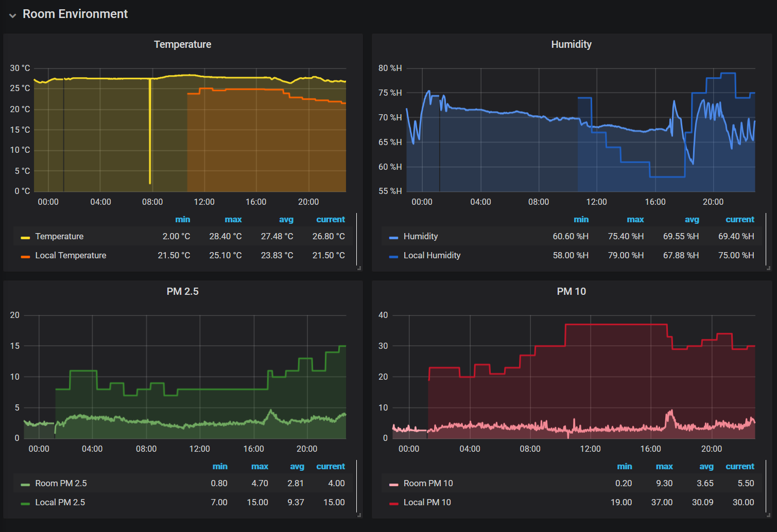This screenshot has height=532, width=777.
Task: Open the Temperature panel title menu
Action: [182, 45]
